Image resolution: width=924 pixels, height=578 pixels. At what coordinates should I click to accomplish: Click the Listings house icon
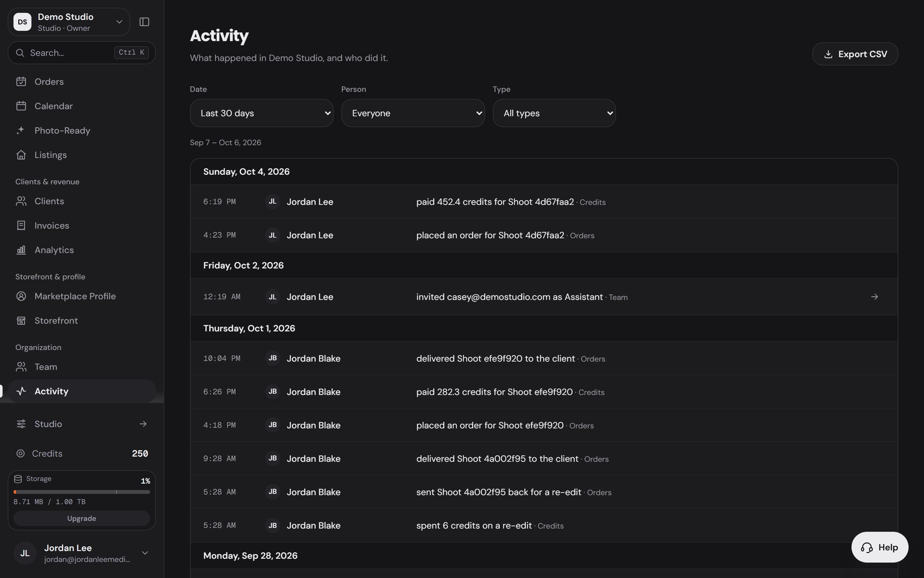coord(21,155)
